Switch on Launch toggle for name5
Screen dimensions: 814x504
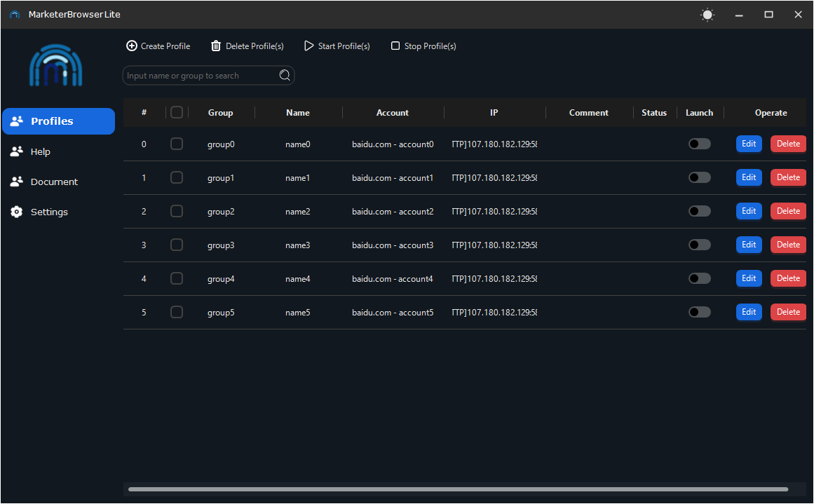(699, 312)
